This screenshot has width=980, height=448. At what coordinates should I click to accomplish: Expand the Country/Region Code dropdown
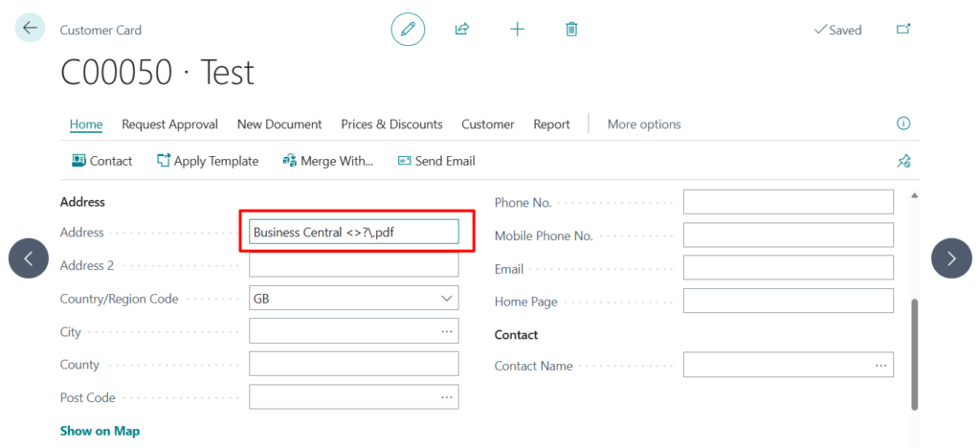point(446,299)
